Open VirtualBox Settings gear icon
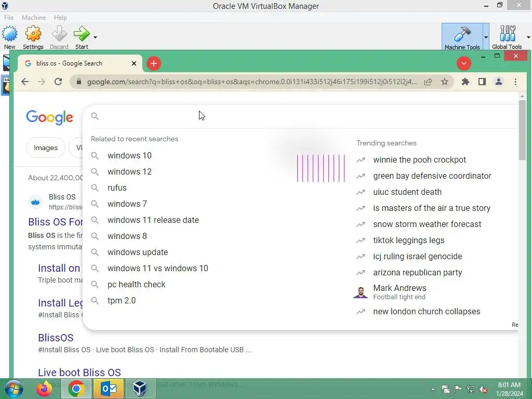The height and width of the screenshot is (399, 532). 33,34
